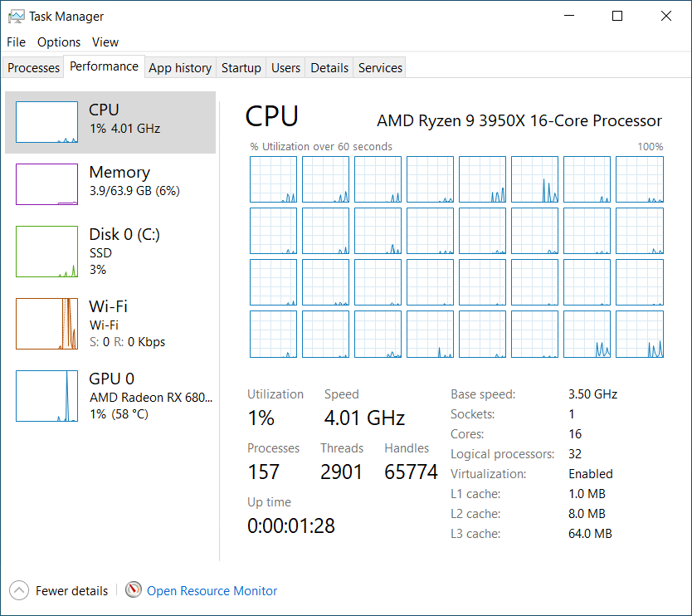Switch to the Processes tab
Image resolution: width=692 pixels, height=616 pixels.
pos(33,67)
